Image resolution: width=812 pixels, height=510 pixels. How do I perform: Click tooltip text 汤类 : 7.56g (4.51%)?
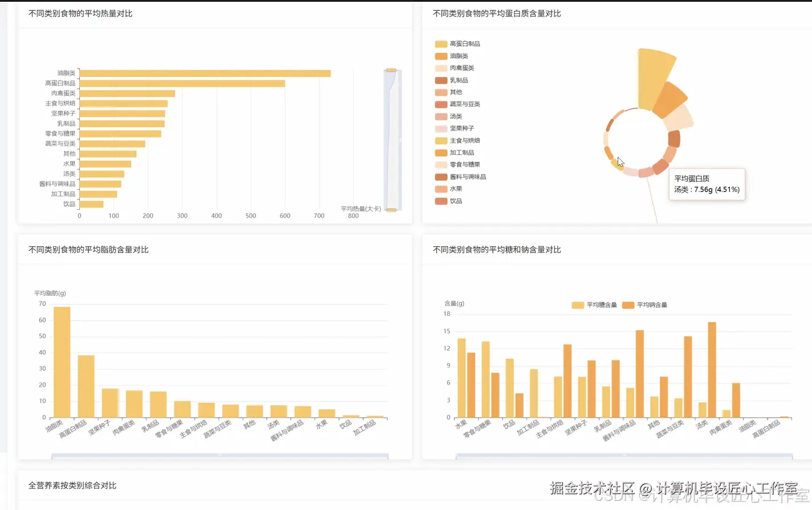pos(707,190)
